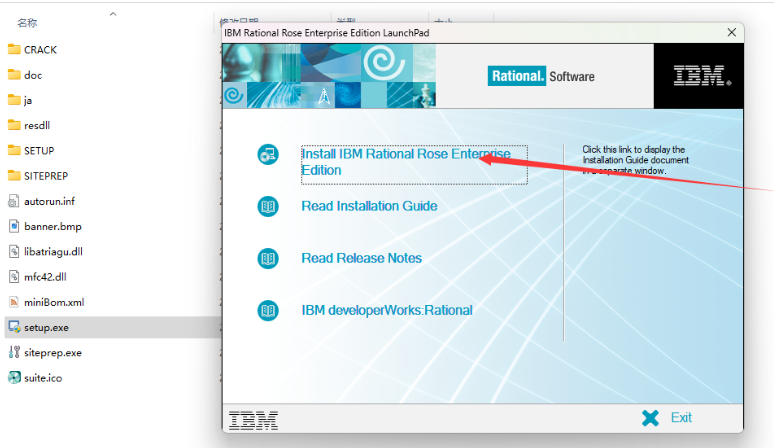This screenshot has width=774, height=448.
Task: Select the libatriagu.dll file icon
Action: (14, 251)
